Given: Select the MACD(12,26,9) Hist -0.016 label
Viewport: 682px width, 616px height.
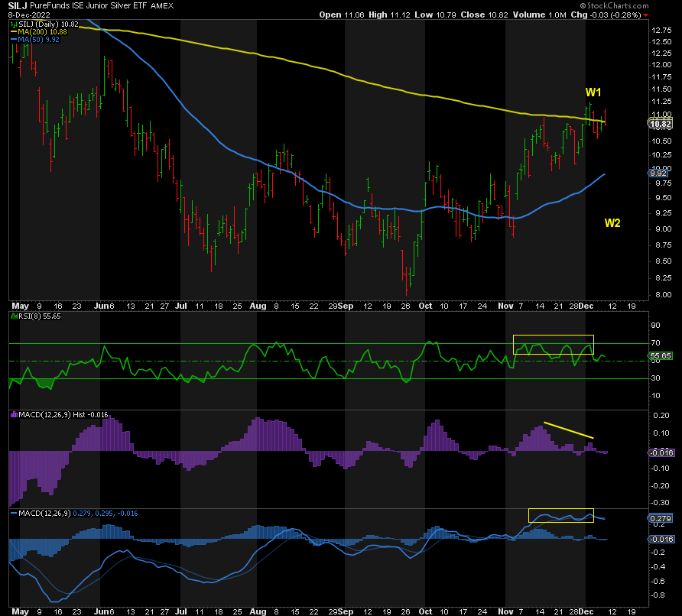Looking at the screenshot, I should pos(63,415).
